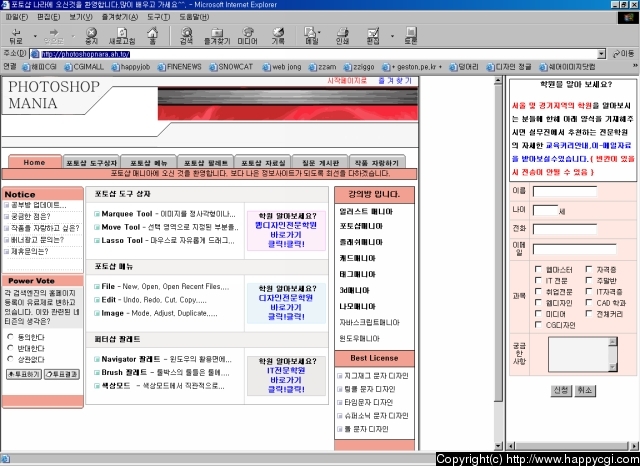Viewport: 640px width, 466px height.
Task: Open the SNOWCAT links bar shortcut
Action: pyautogui.click(x=231, y=67)
